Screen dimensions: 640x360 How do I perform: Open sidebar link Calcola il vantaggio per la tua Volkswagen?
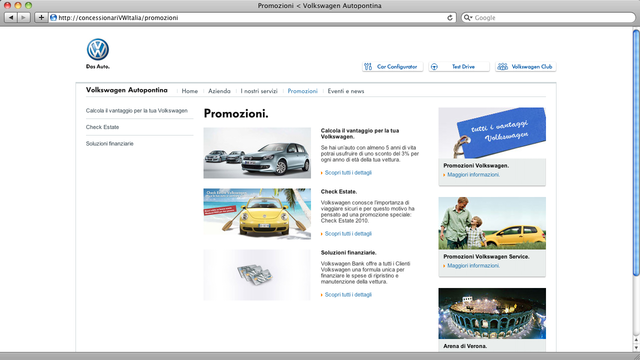137,111
